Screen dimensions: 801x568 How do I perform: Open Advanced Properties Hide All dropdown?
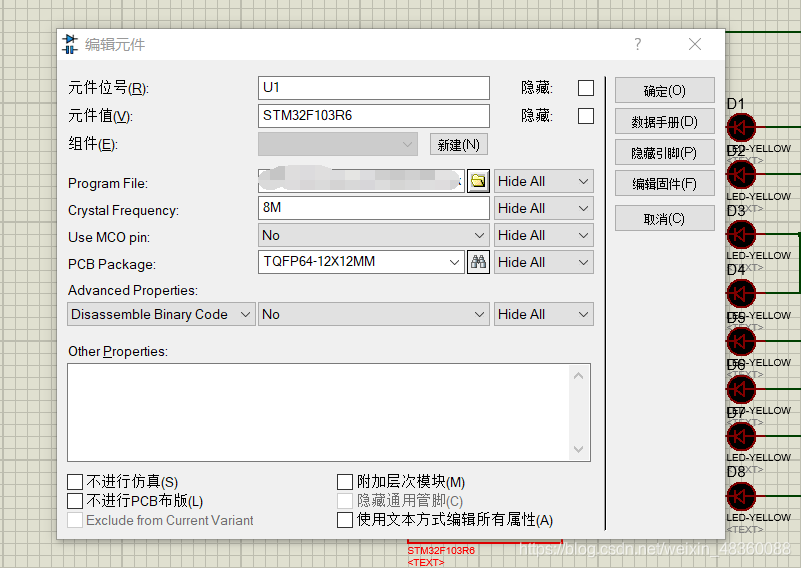click(544, 314)
